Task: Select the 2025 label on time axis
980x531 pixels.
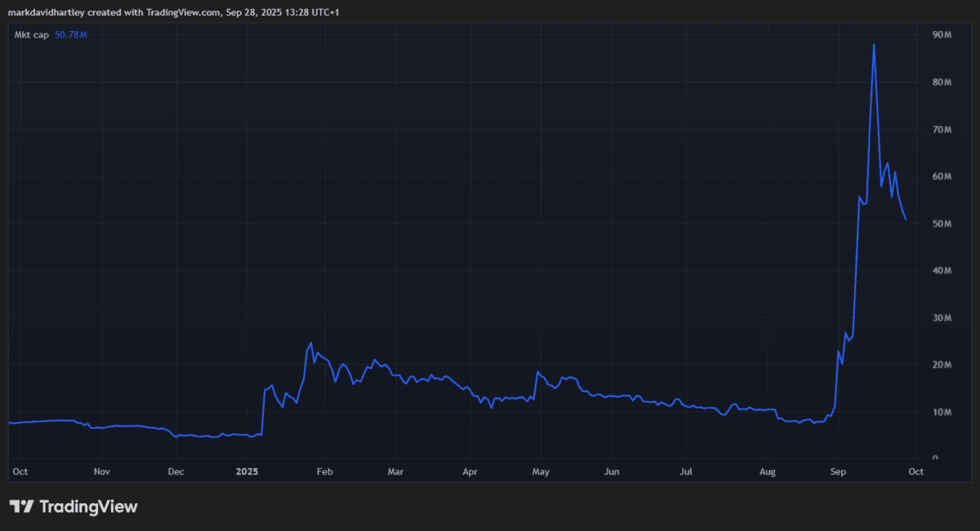Action: (247, 471)
